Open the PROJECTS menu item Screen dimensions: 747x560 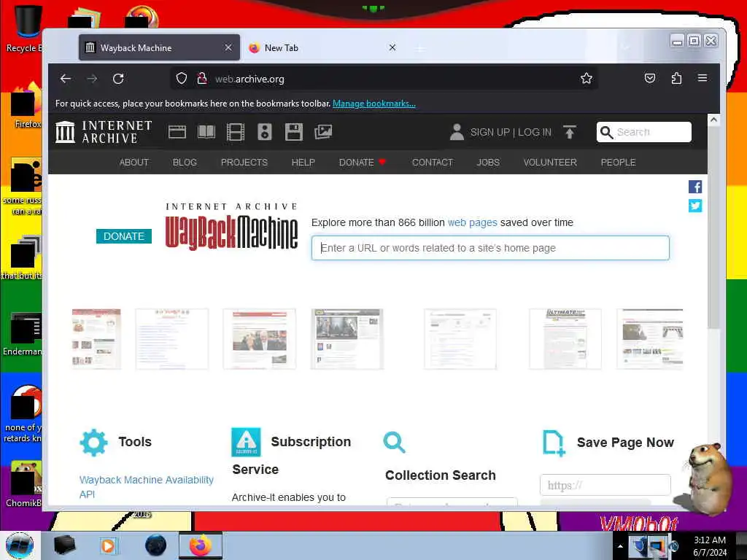click(244, 163)
